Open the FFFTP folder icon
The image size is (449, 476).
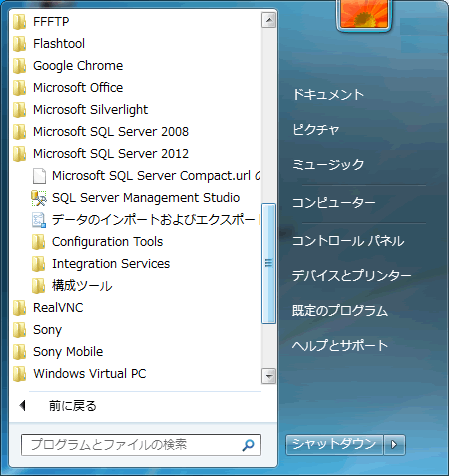pyautogui.click(x=19, y=22)
